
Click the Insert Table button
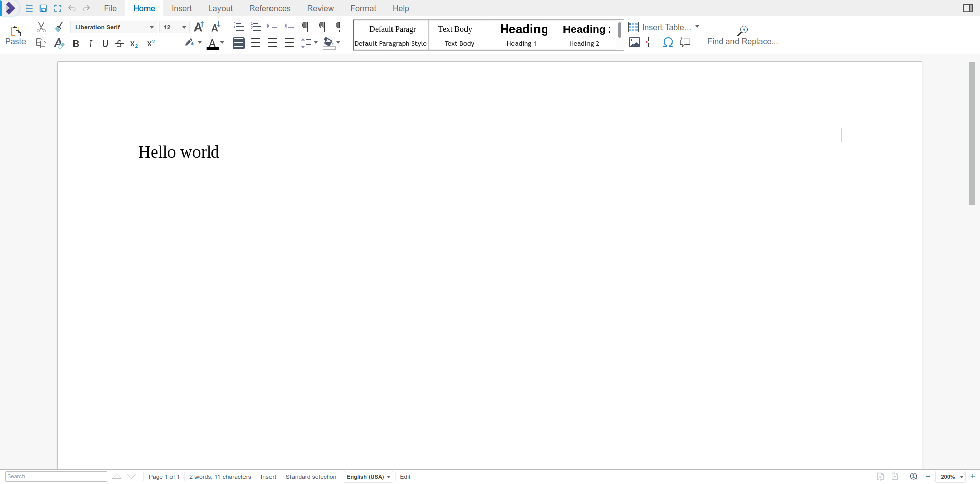[x=661, y=27]
